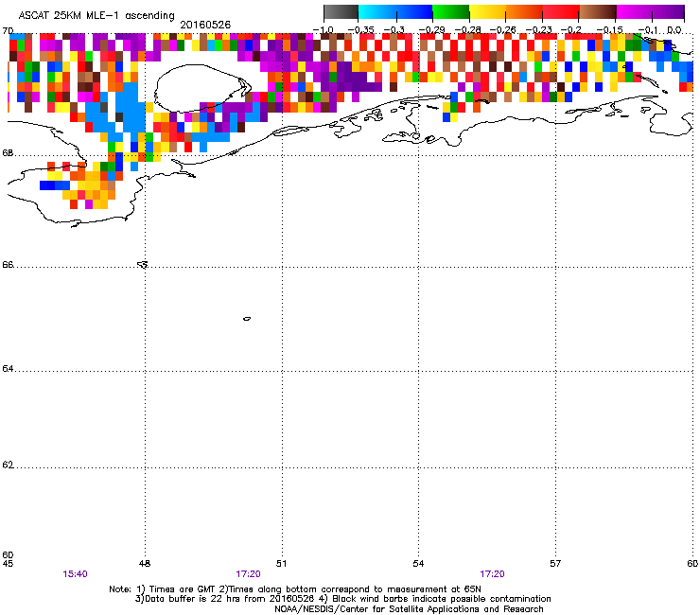The image size is (700, 615).
Task: Select the longitude label '57'
Action: point(555,564)
